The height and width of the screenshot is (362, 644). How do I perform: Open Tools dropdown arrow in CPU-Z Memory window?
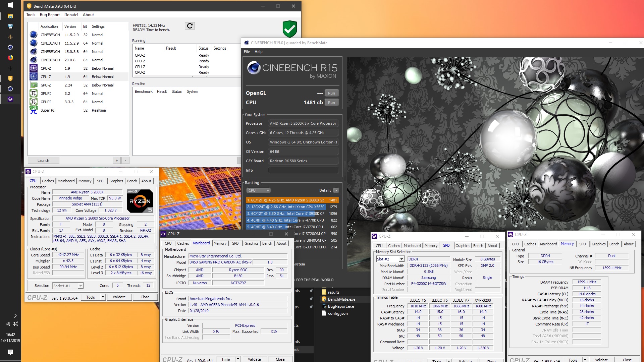585,360
